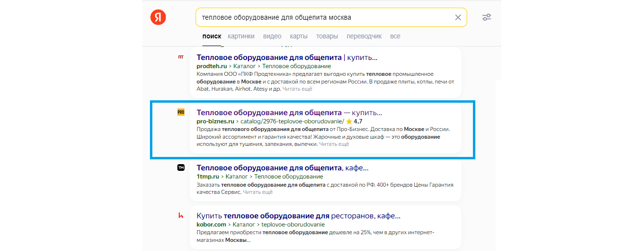The width and height of the screenshot is (644, 251).
Task: Open the pro-biznes.ru result title link
Action: pyautogui.click(x=289, y=113)
